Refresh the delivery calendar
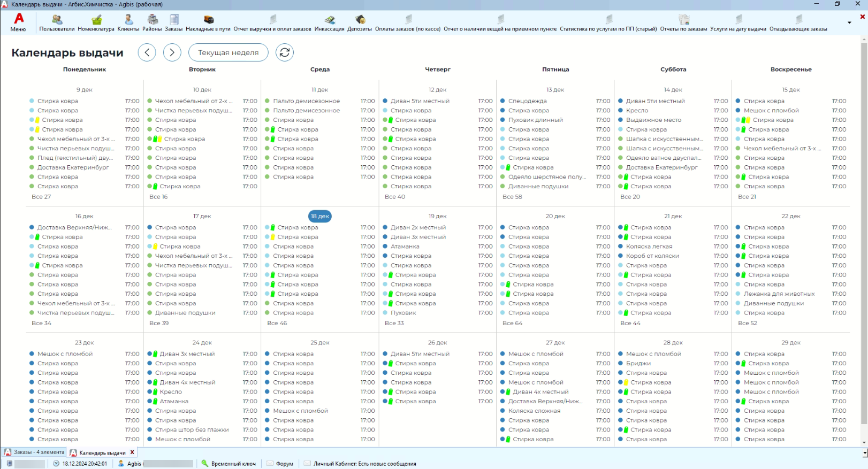868x469 pixels. pos(285,52)
